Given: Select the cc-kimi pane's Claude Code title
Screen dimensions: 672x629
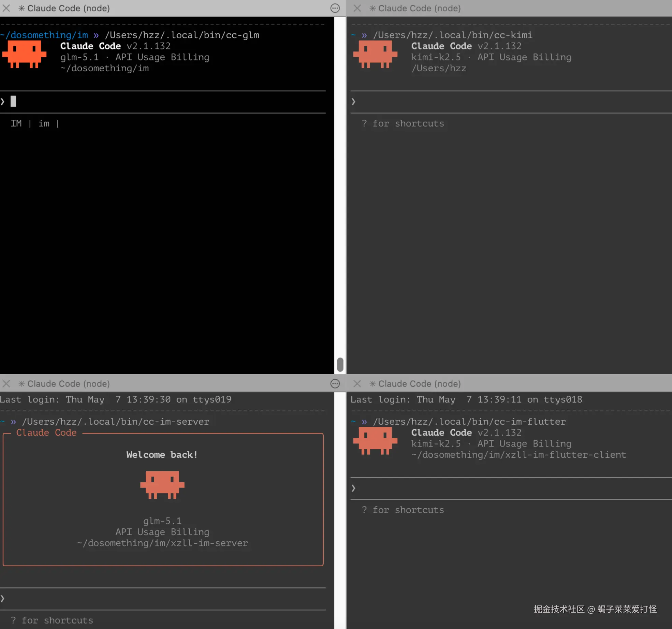Looking at the screenshot, I should [x=420, y=8].
